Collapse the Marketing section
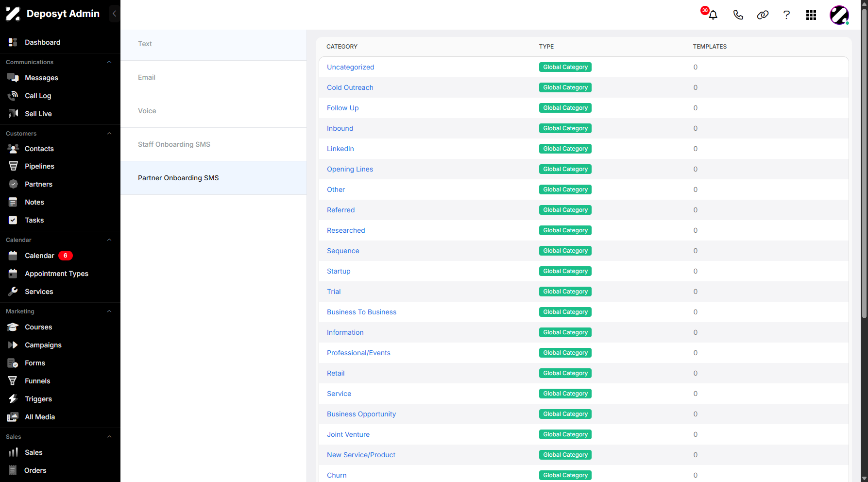 (109, 311)
